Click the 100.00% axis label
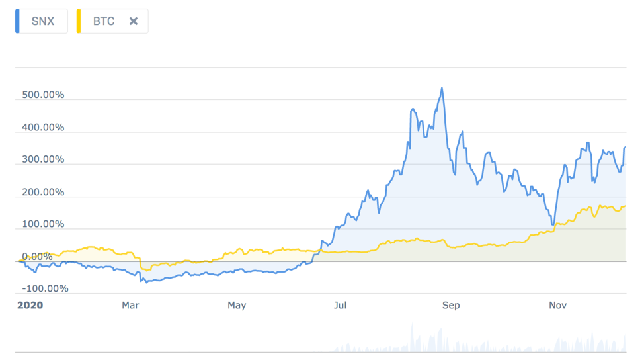The image size is (644, 354). (x=43, y=224)
